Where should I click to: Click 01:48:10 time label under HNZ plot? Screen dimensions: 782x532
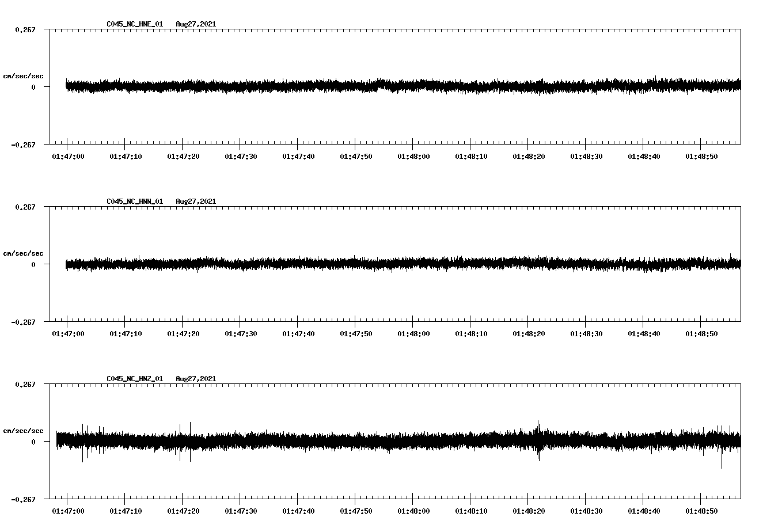[x=471, y=511]
